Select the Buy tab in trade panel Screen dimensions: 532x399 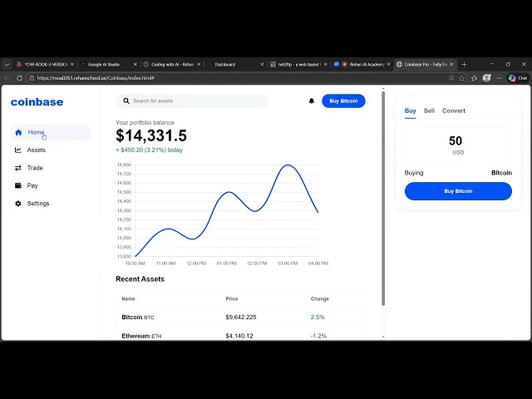[410, 111]
